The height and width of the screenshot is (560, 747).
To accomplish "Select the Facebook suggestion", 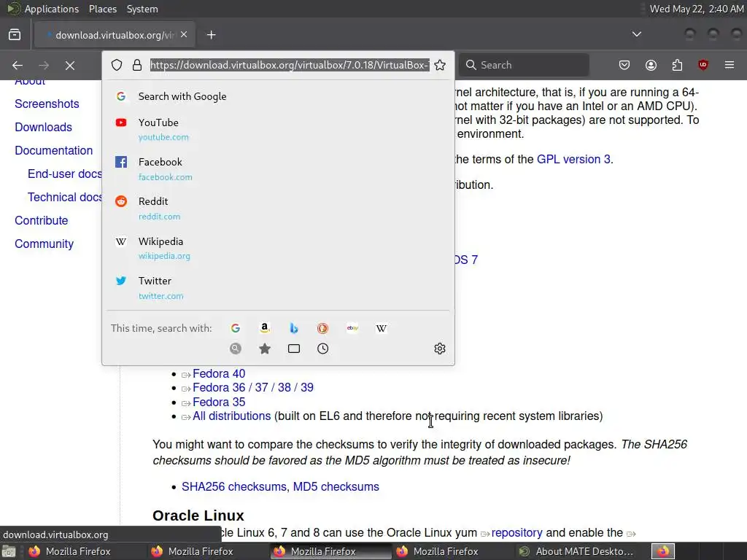I will 278,169.
